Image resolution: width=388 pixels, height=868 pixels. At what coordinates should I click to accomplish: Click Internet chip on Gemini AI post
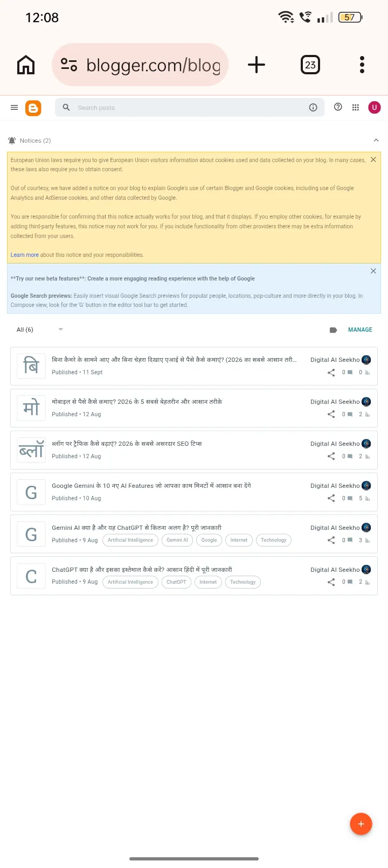tap(239, 540)
